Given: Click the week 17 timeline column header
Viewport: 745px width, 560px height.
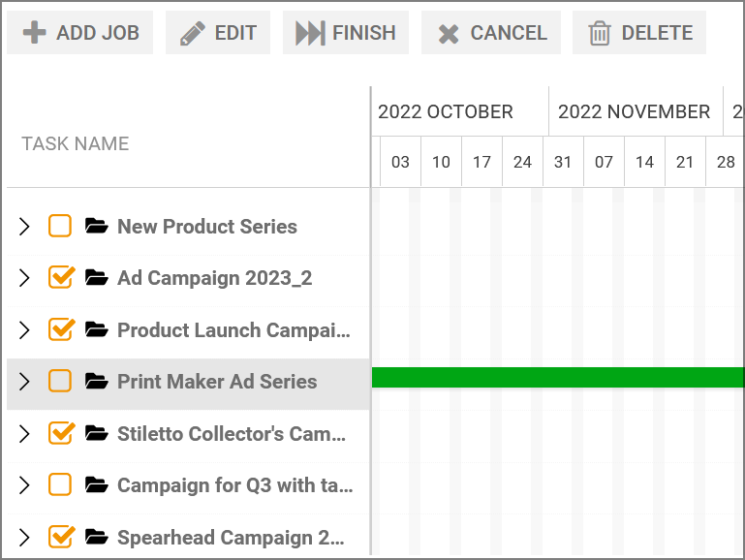Looking at the screenshot, I should (481, 162).
